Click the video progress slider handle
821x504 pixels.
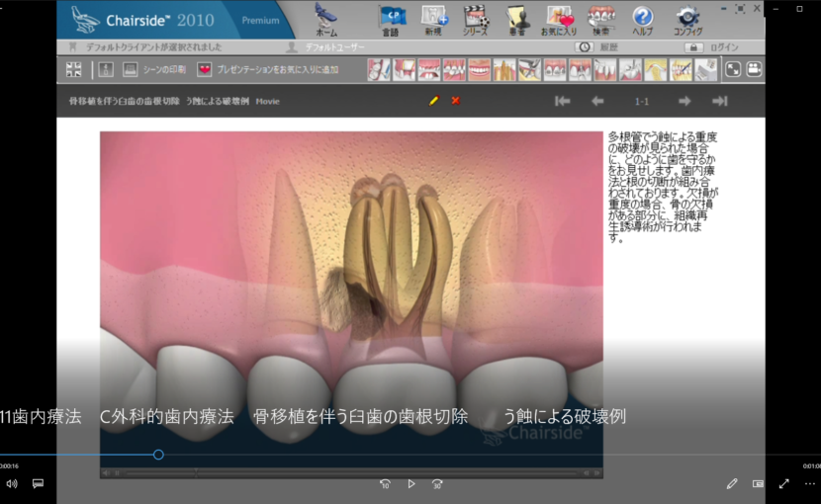(x=158, y=455)
